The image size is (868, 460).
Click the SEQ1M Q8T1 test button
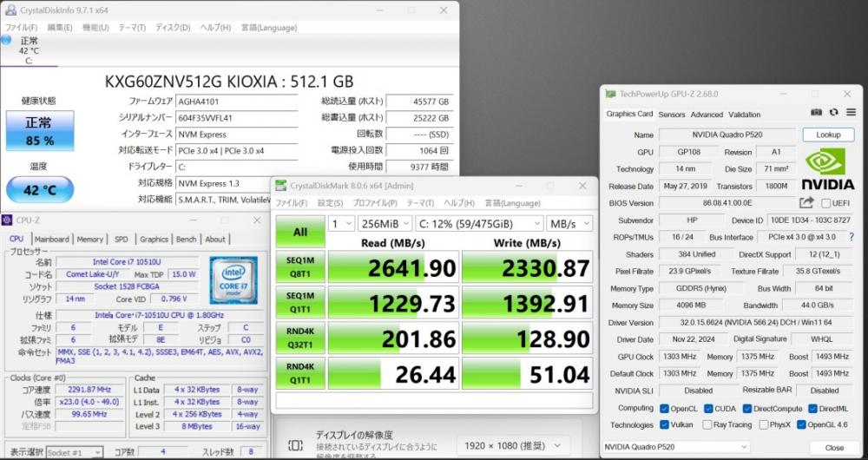pyautogui.click(x=300, y=266)
